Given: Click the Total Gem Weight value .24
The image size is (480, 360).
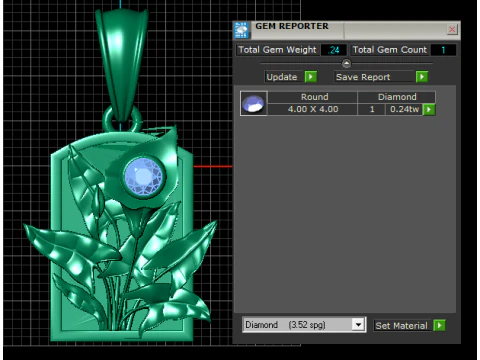Looking at the screenshot, I should (x=334, y=50).
